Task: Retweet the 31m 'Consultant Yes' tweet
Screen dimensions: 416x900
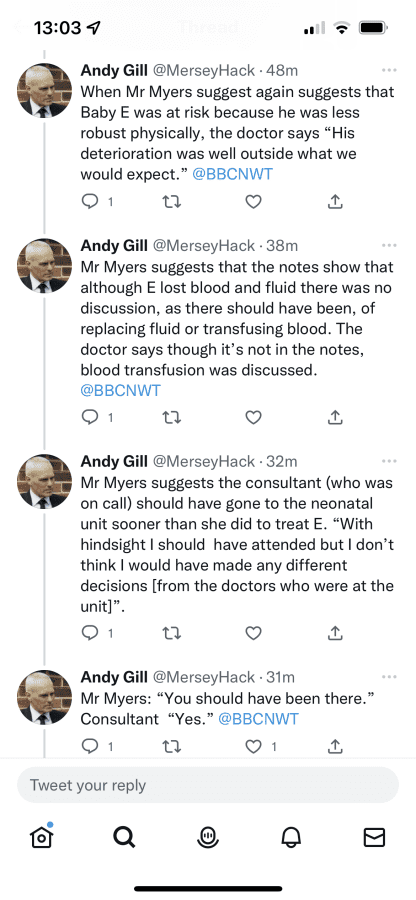Action: (x=172, y=746)
